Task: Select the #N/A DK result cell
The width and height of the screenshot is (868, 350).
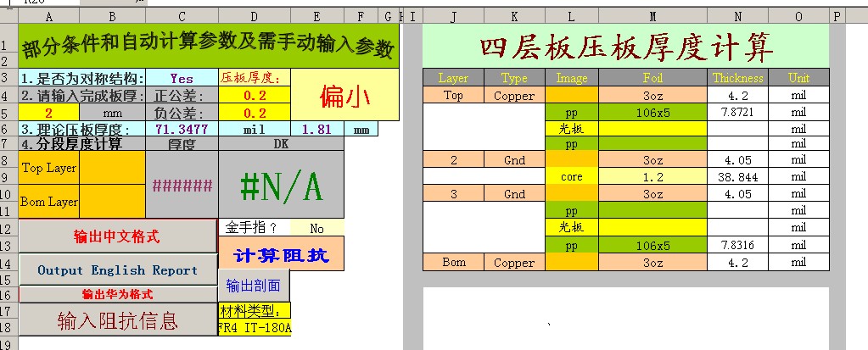Action: click(x=281, y=185)
